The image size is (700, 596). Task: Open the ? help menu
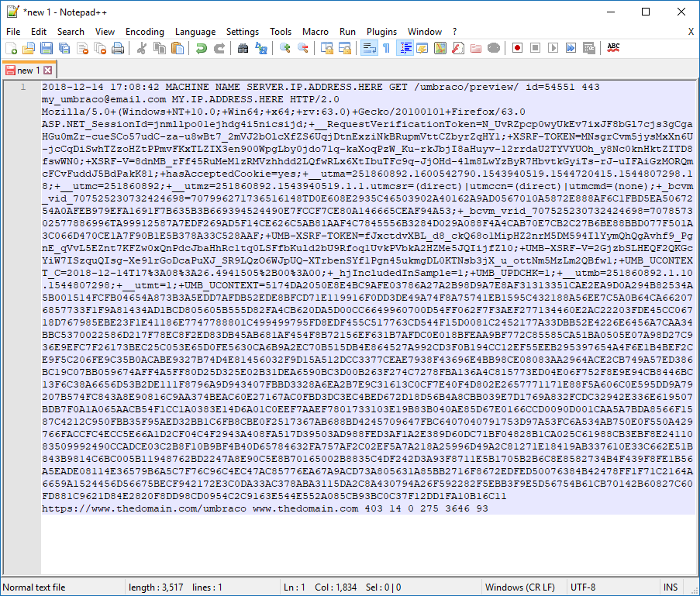(454, 32)
